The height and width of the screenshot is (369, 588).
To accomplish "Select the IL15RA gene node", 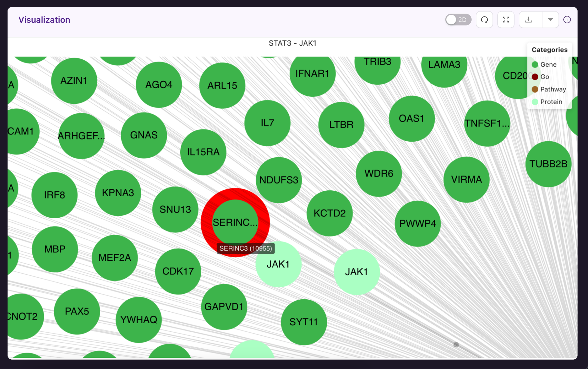I will pos(203,152).
